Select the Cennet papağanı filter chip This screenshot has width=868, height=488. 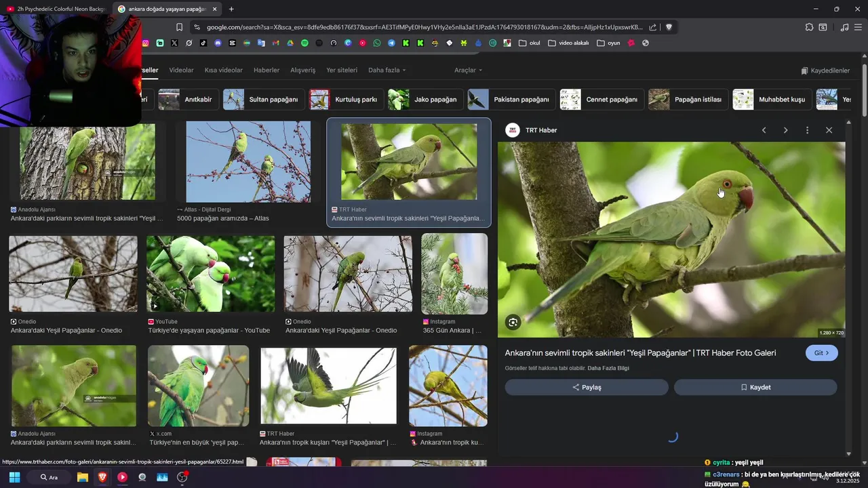click(x=601, y=99)
